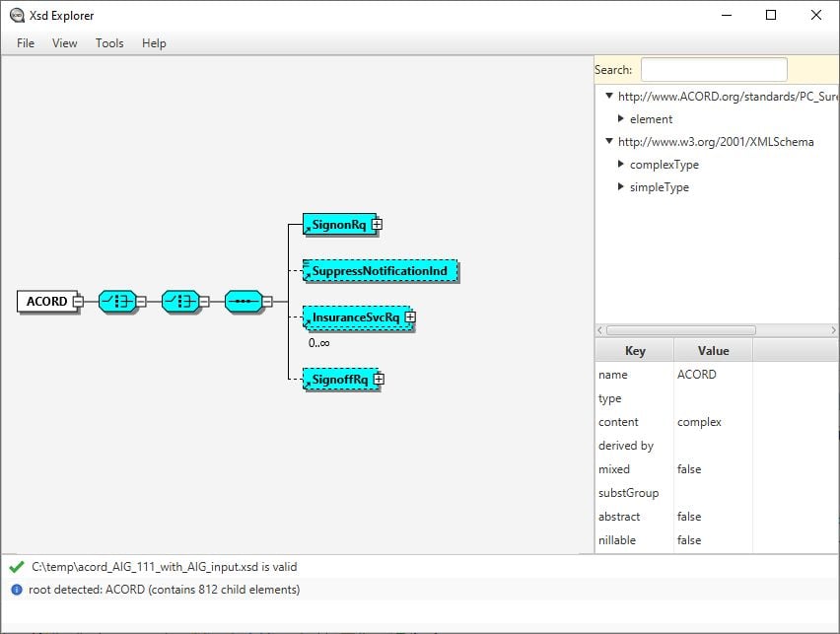Select the SignonRq element node

(338, 225)
